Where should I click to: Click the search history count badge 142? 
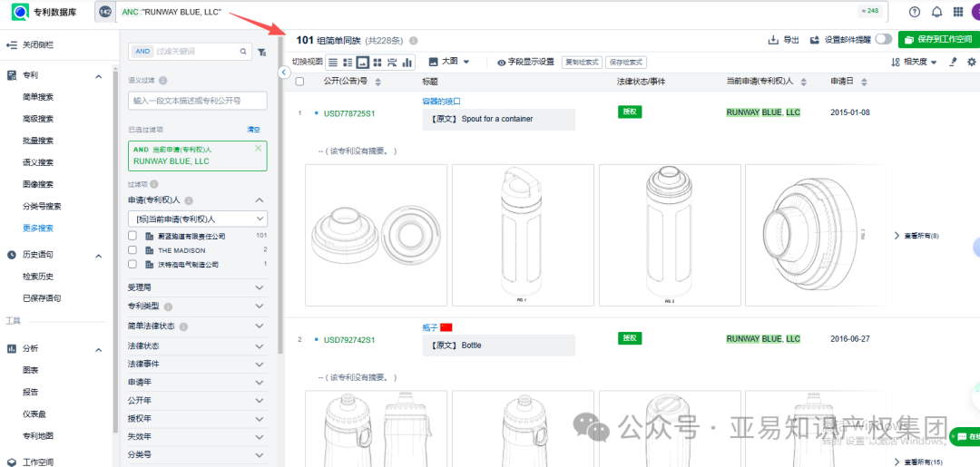click(105, 12)
